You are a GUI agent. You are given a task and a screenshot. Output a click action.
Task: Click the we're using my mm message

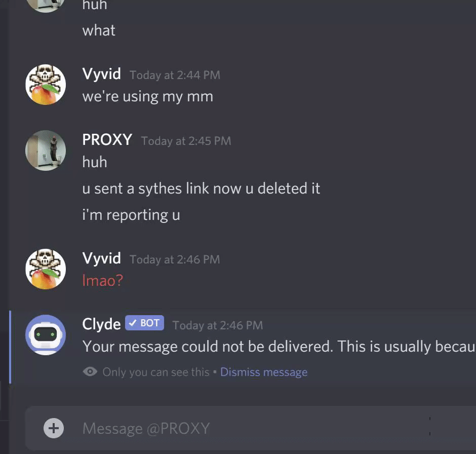147,97
